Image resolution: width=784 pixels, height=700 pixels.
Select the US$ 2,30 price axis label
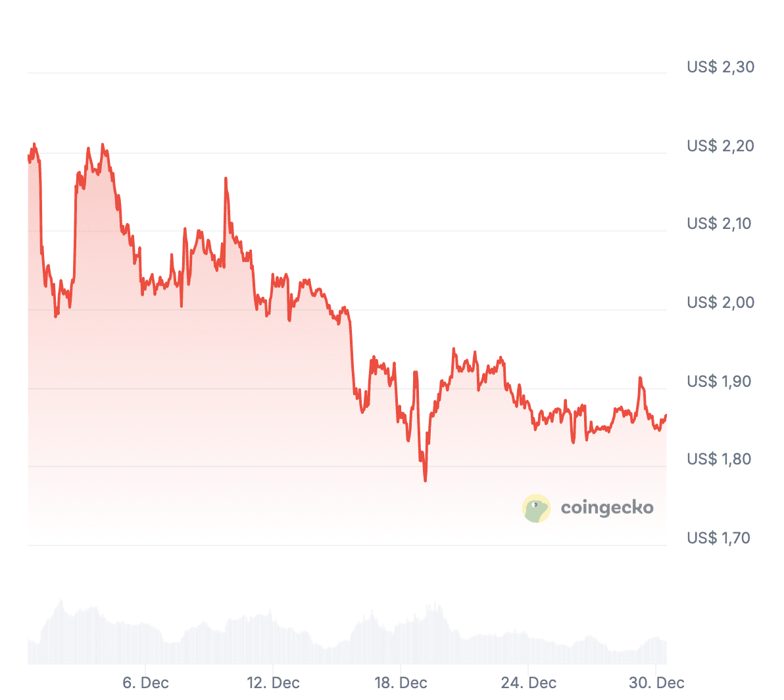[x=720, y=67]
